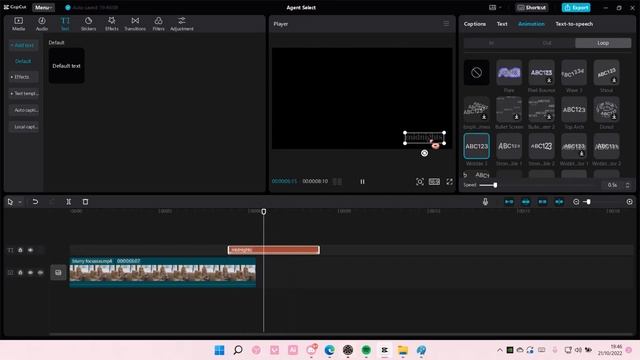Click the zoom to fit timeline icon
640x360 pixels.
(629, 202)
